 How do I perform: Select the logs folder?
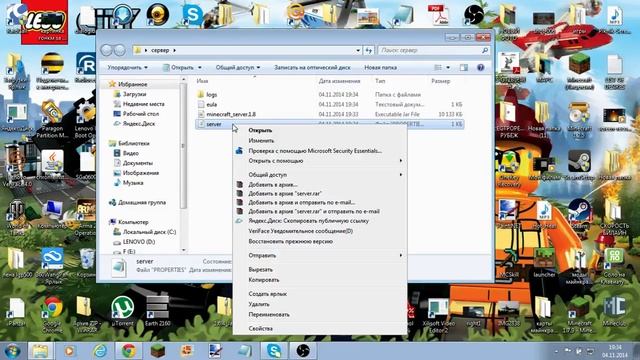(x=211, y=94)
